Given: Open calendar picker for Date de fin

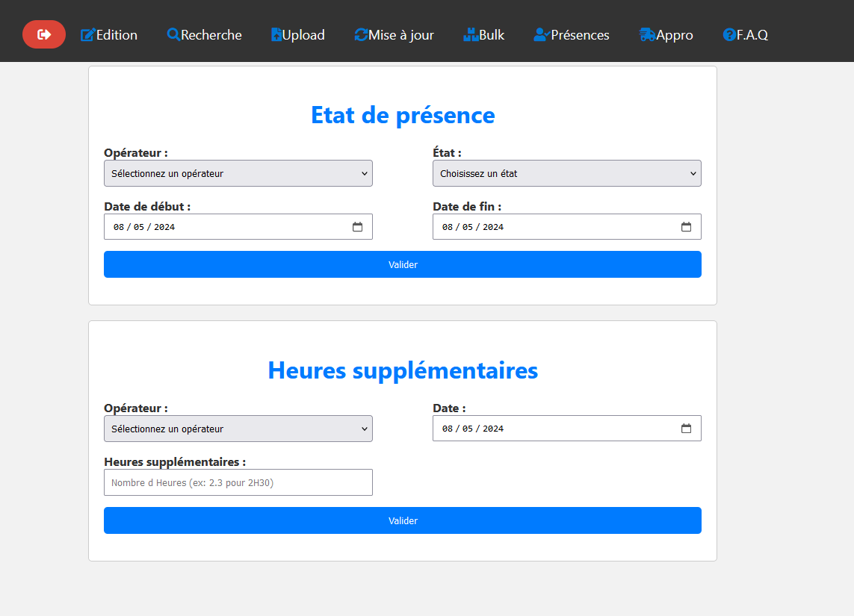Looking at the screenshot, I should (x=686, y=227).
